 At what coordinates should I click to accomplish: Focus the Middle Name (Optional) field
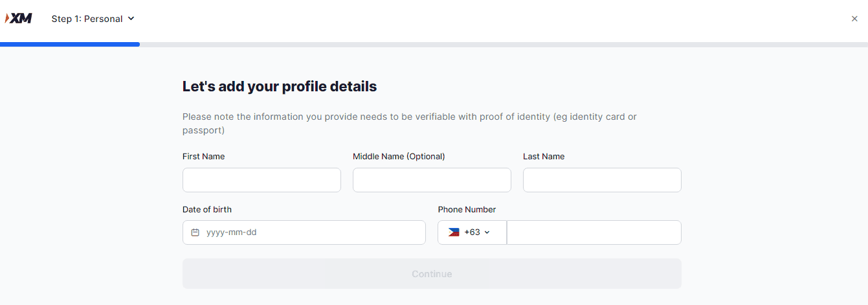coord(432,180)
